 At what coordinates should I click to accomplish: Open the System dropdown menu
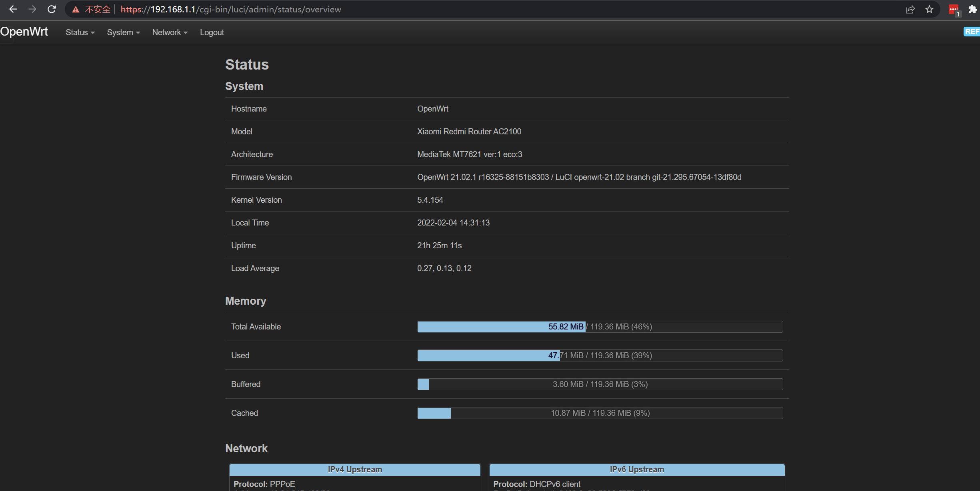pos(122,32)
